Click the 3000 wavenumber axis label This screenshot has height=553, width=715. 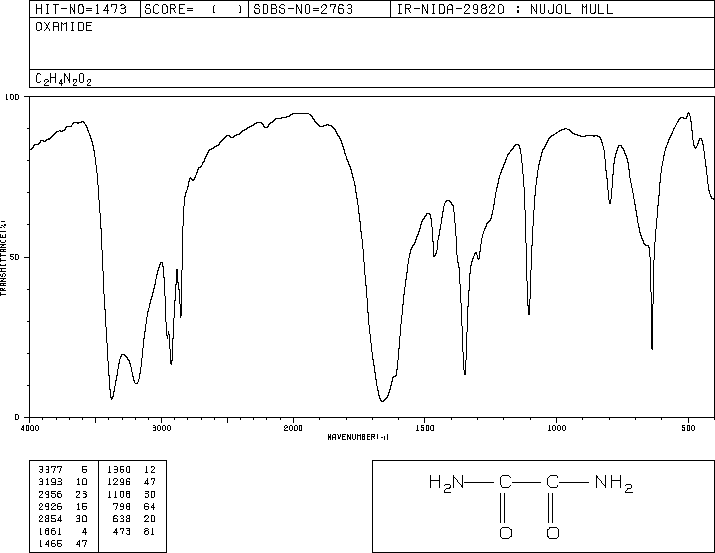pyautogui.click(x=161, y=428)
